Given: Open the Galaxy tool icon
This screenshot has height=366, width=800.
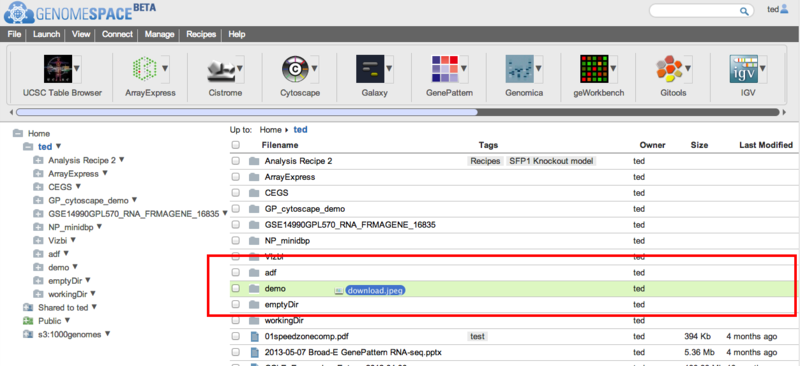Looking at the screenshot, I should pyautogui.click(x=370, y=69).
